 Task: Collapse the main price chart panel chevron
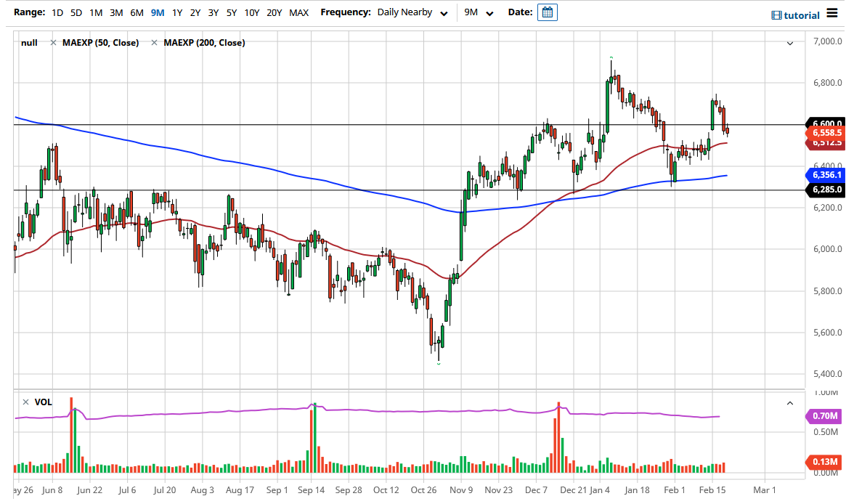coord(789,44)
